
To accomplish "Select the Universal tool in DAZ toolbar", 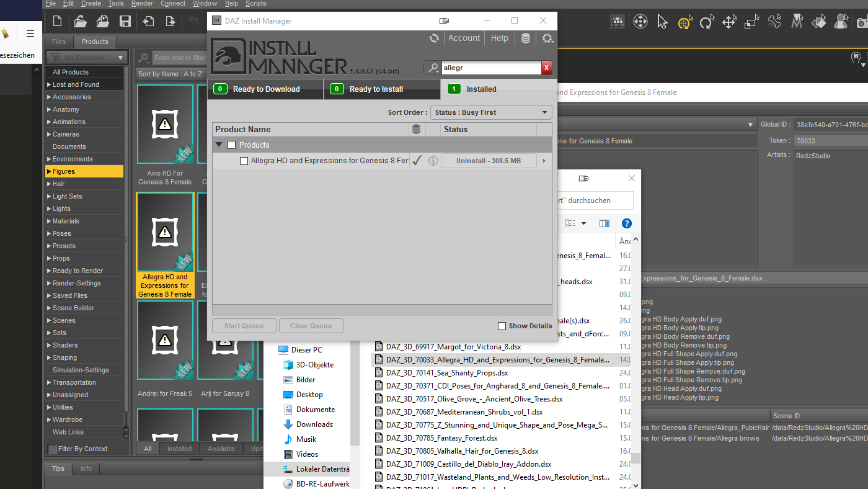I will tap(684, 22).
